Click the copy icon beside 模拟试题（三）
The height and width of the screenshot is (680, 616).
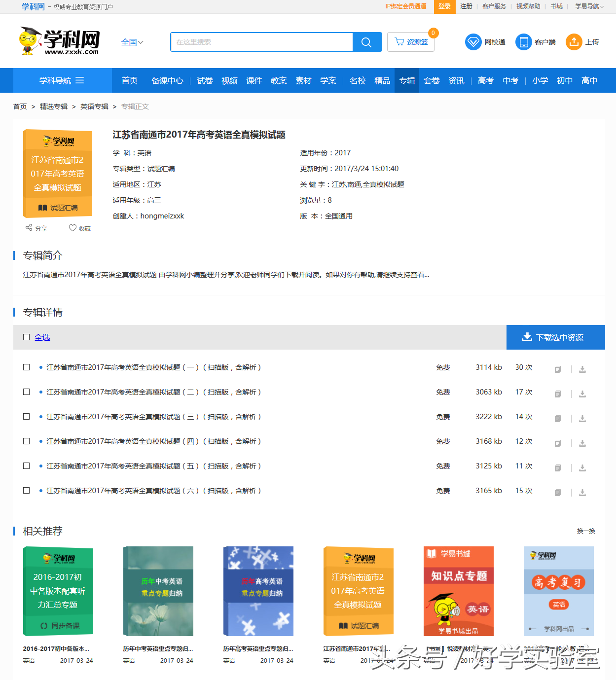[557, 418]
